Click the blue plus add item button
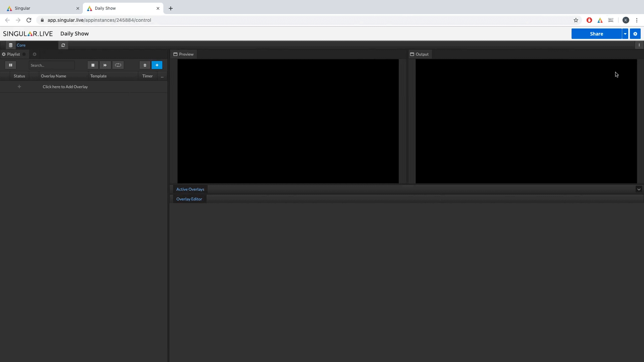Image resolution: width=644 pixels, height=362 pixels. [x=157, y=65]
